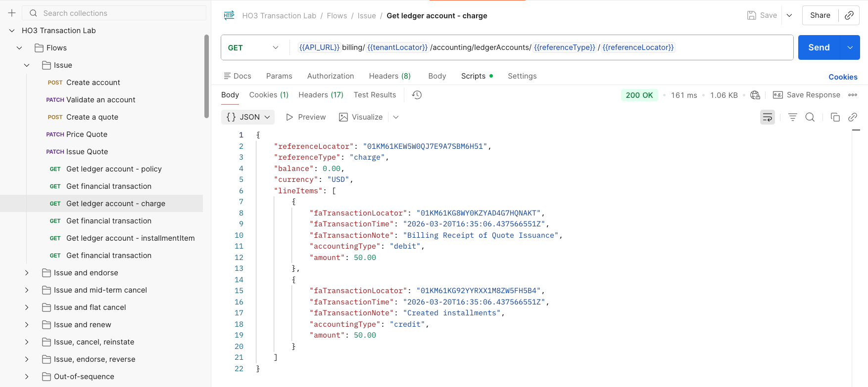
Task: Click the Out-of-sequence folder icon
Action: tap(47, 377)
